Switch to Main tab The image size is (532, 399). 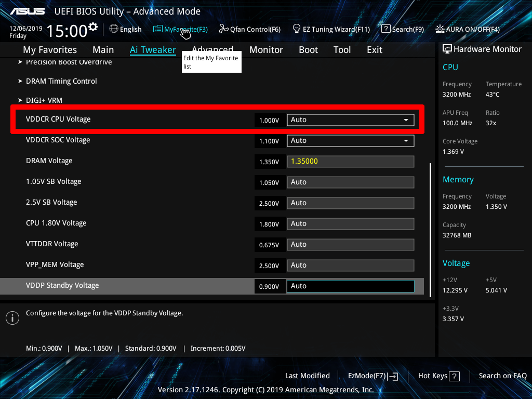pyautogui.click(x=103, y=50)
